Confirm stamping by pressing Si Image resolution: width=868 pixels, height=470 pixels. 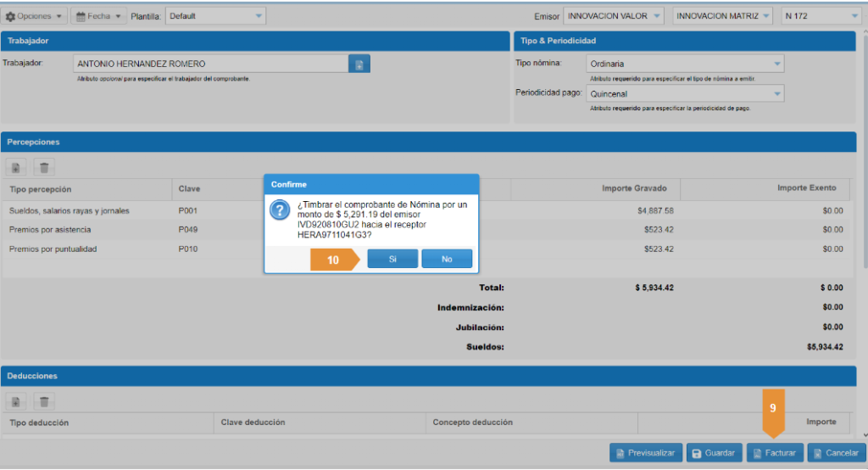point(392,259)
